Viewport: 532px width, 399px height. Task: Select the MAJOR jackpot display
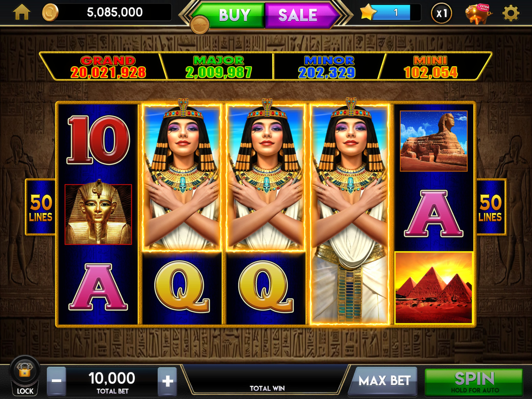[x=219, y=66]
